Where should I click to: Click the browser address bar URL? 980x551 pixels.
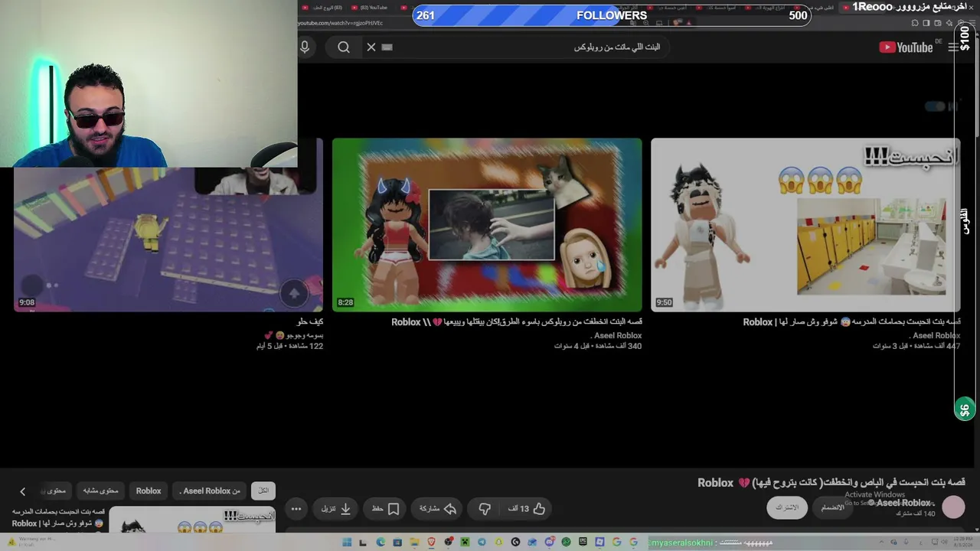point(341,23)
